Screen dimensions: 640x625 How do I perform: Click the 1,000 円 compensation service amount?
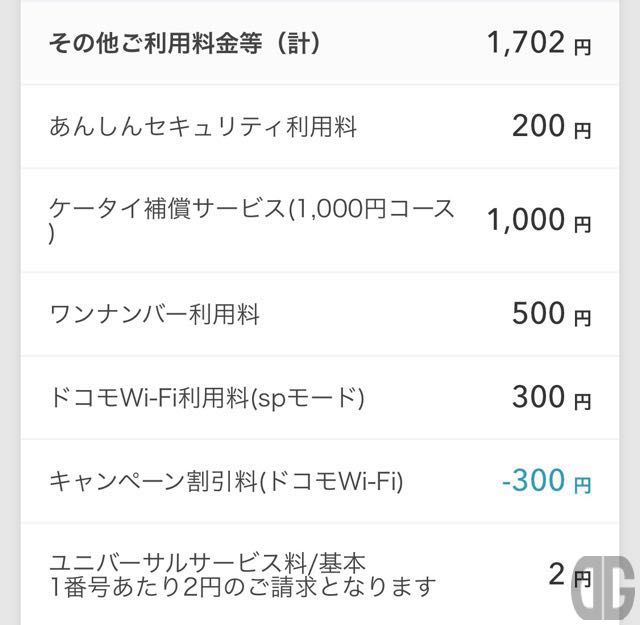pos(539,220)
